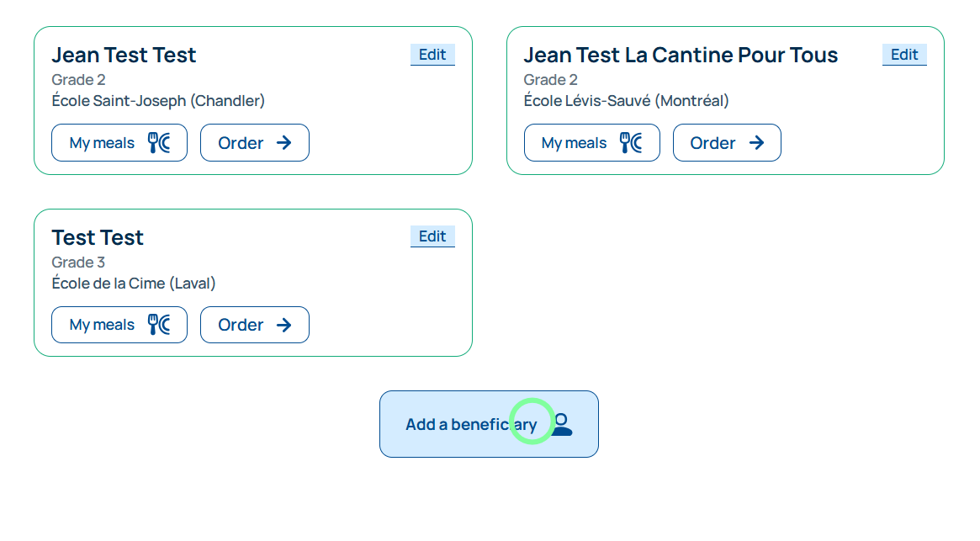Click the utensils icon in Test Test's card
Viewport: 980px width, 541px height.
(159, 325)
